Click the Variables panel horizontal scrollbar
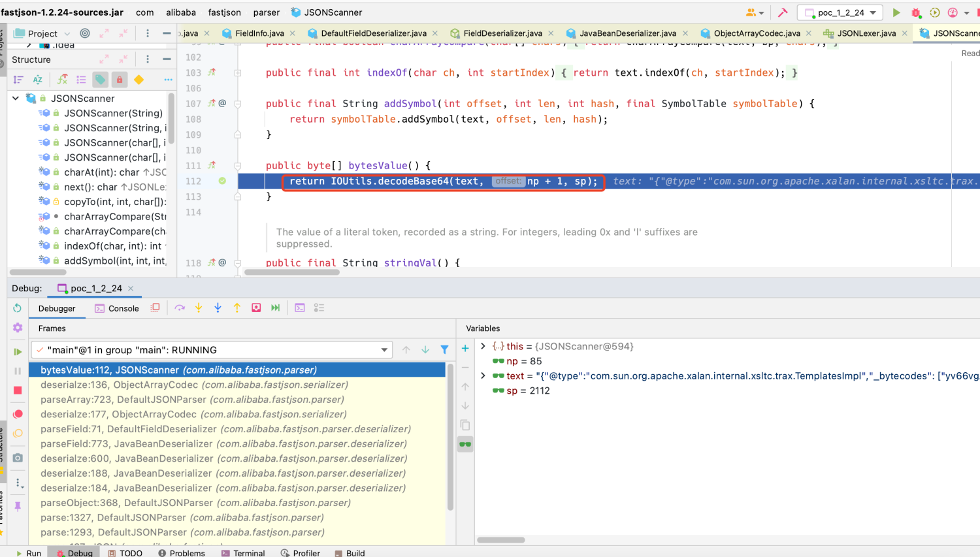The image size is (980, 557). [500, 540]
